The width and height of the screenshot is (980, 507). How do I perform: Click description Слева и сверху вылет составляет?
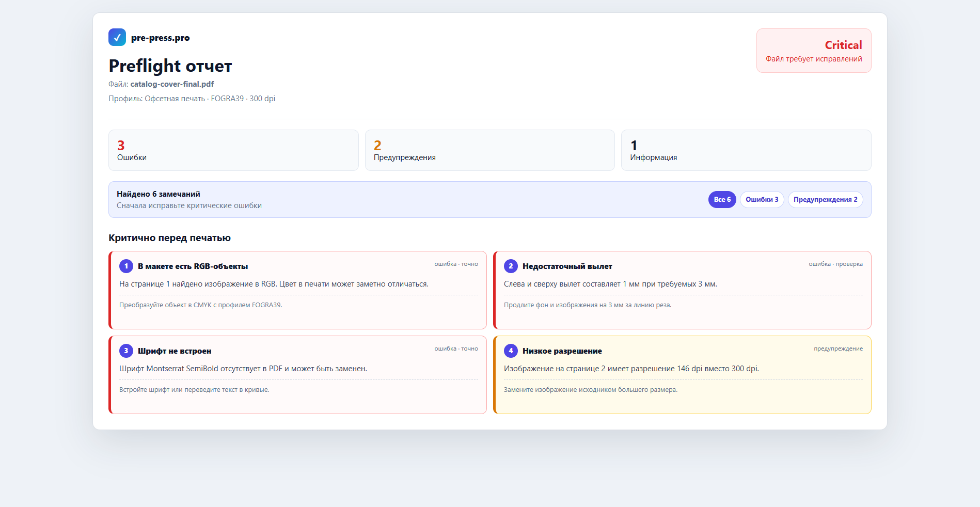tap(610, 284)
